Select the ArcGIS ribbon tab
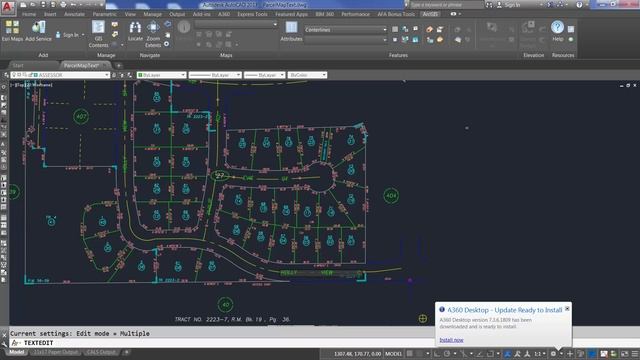 tap(430, 14)
